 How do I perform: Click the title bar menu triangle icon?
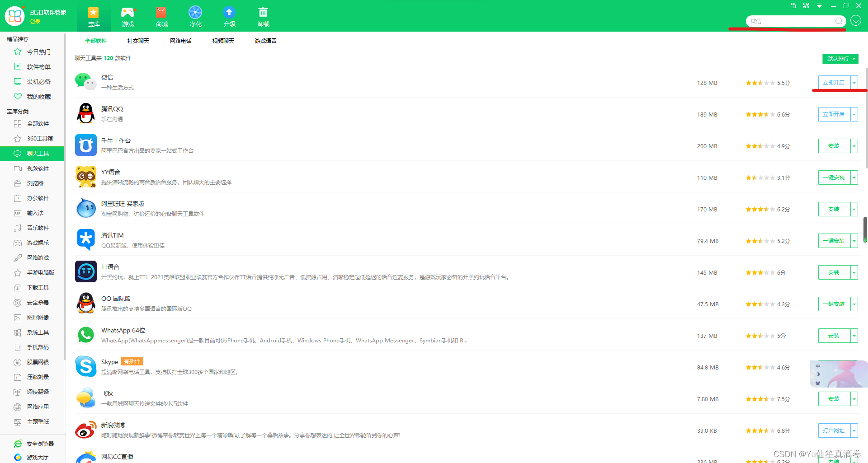(819, 6)
